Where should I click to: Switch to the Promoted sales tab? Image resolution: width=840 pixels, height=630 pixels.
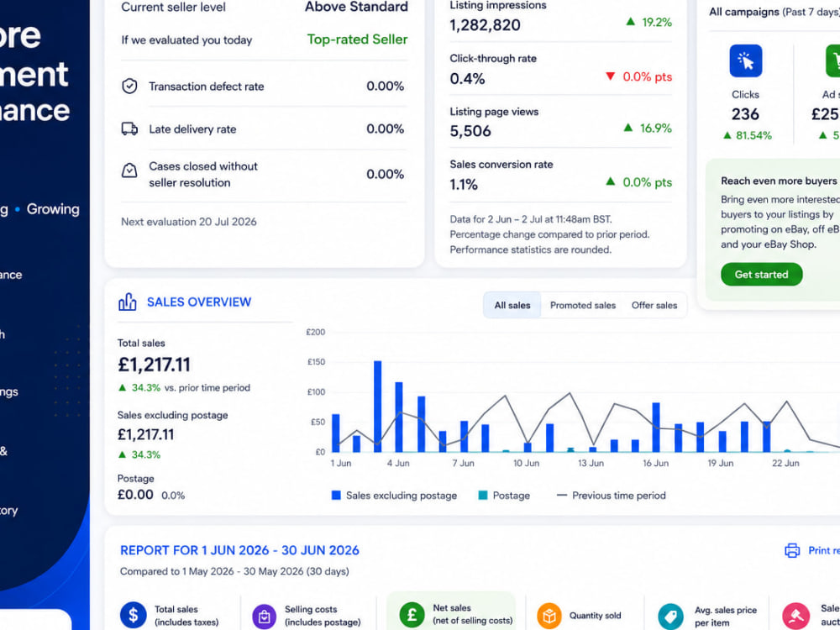[x=583, y=306]
